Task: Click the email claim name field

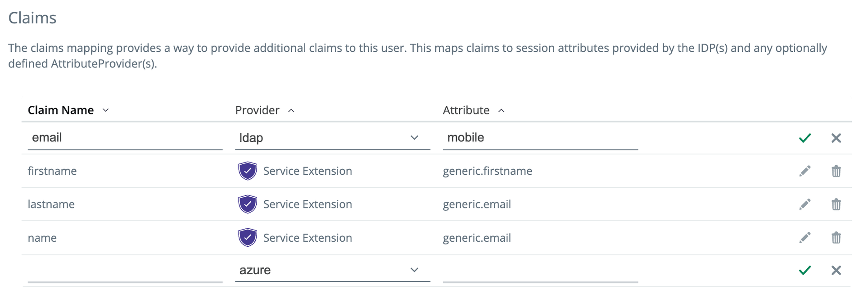Action: point(125,138)
